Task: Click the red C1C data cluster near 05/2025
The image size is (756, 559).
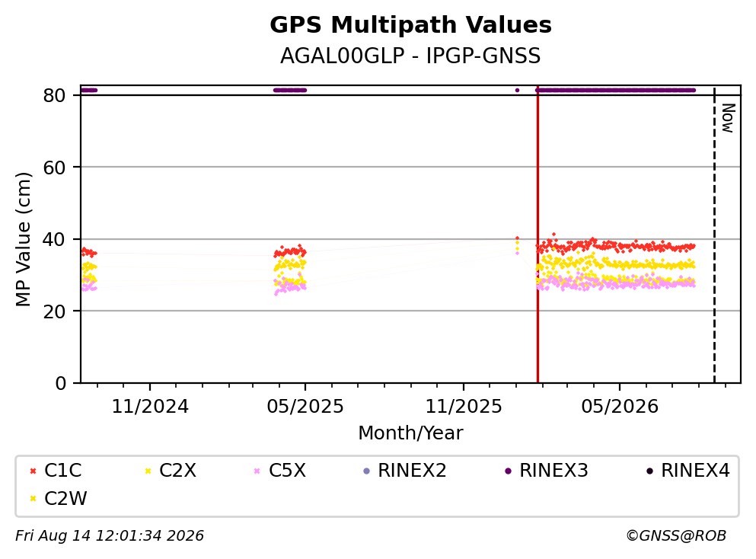Action: [290, 251]
